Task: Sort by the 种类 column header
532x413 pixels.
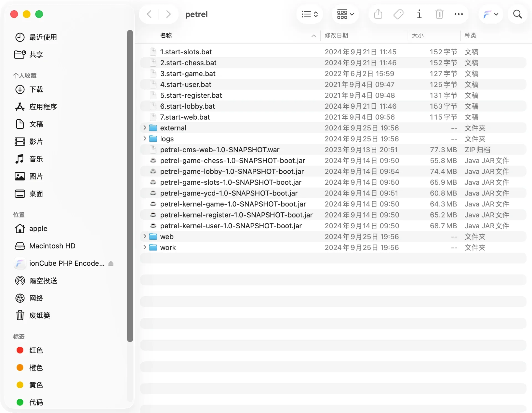Action: (470, 36)
